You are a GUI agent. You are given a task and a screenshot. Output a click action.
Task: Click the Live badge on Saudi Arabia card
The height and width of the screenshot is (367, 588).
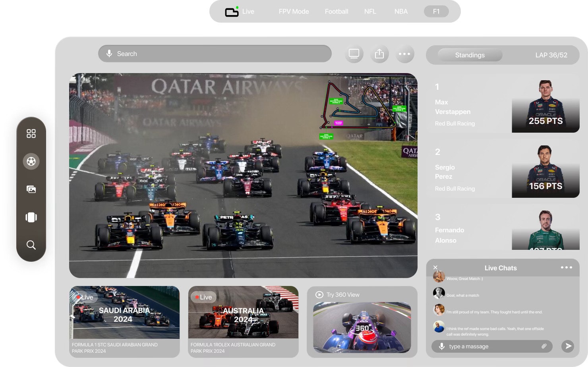coord(85,297)
